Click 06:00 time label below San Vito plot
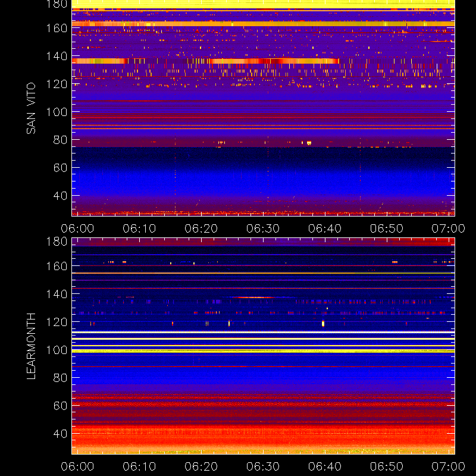Image resolution: width=476 pixels, height=476 pixels. 77,228
